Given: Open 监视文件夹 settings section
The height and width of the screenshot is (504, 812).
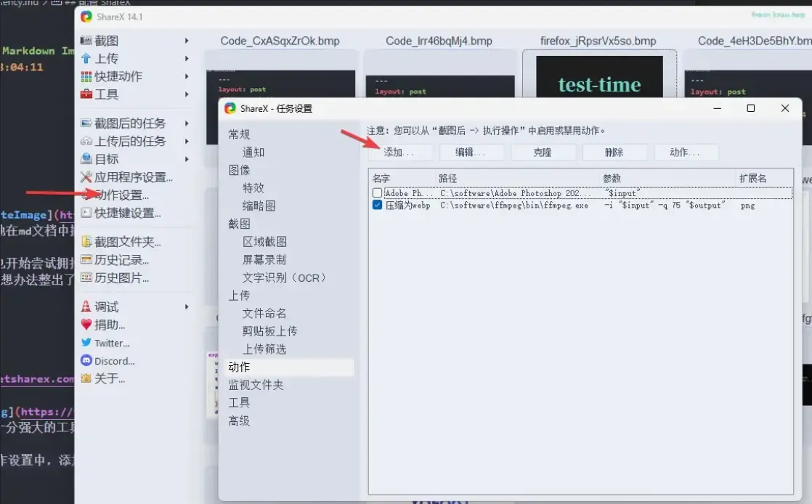Looking at the screenshot, I should point(256,385).
